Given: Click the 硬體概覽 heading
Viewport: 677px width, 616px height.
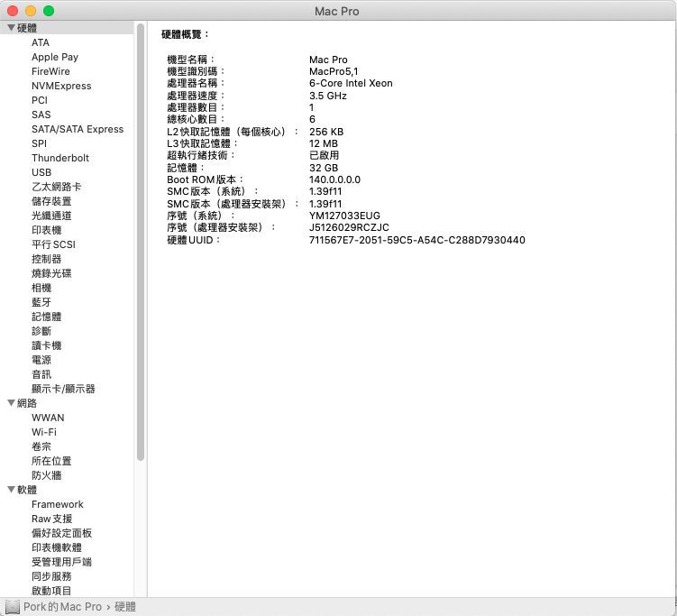Looking at the screenshot, I should [x=185, y=34].
